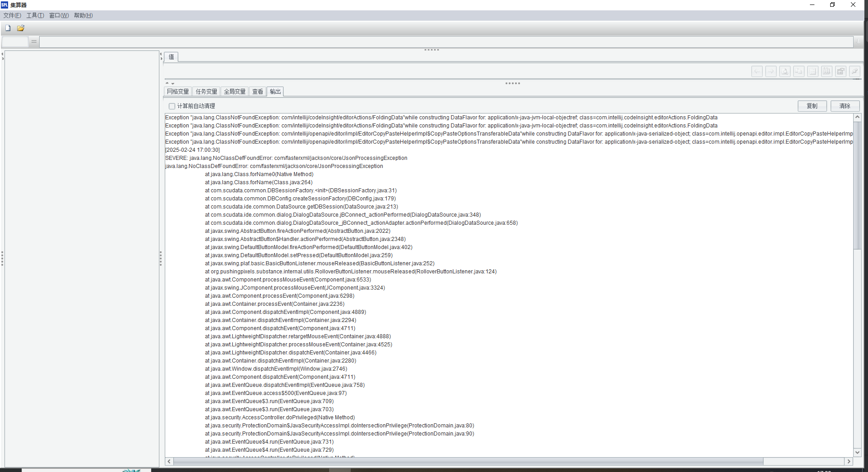Image resolution: width=868 pixels, height=472 pixels.
Task: Open the 帮助(H) menu
Action: click(83, 15)
